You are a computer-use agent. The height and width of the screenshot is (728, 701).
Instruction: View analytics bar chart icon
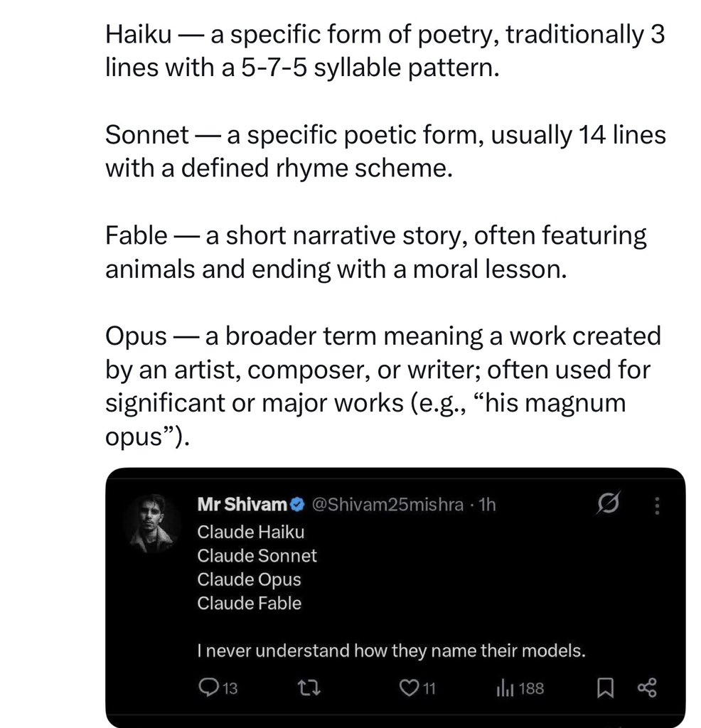[x=505, y=687]
